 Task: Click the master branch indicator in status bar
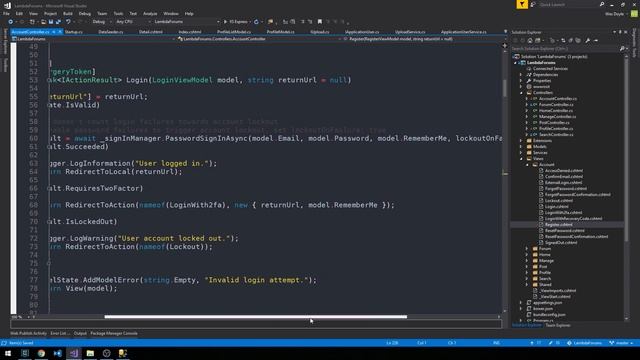621,343
